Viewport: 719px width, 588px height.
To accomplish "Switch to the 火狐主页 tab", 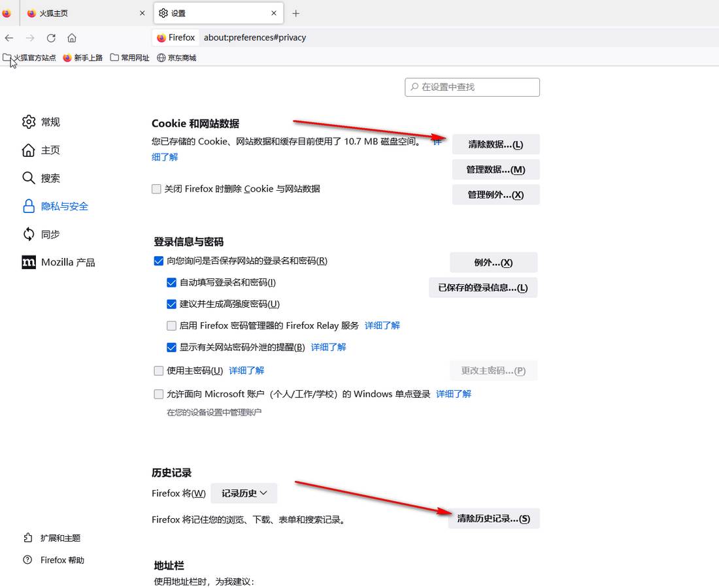I will coord(85,13).
